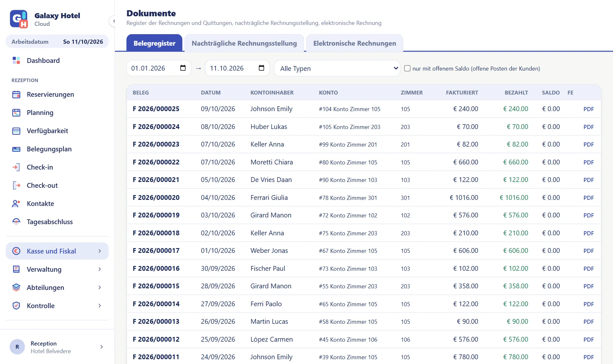
Task: Click the FAKTURIERT column header
Action: point(462,93)
